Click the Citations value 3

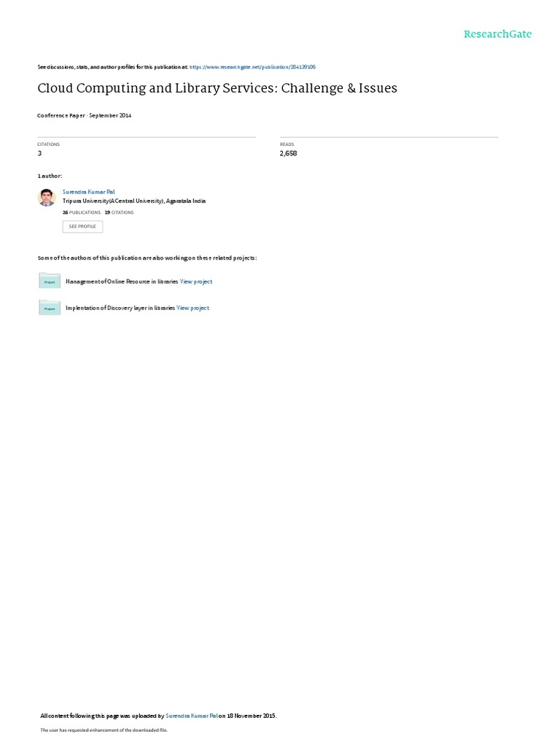(39, 153)
